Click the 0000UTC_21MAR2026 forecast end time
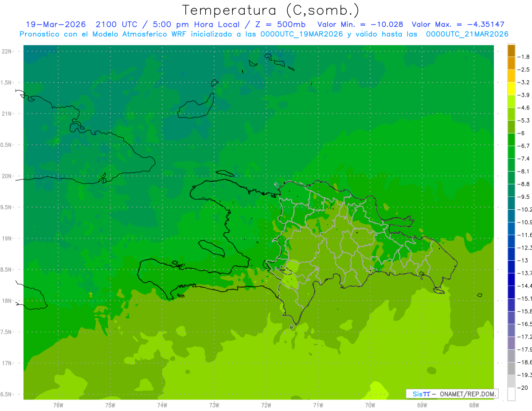The width and height of the screenshot is (532, 411). [467, 34]
